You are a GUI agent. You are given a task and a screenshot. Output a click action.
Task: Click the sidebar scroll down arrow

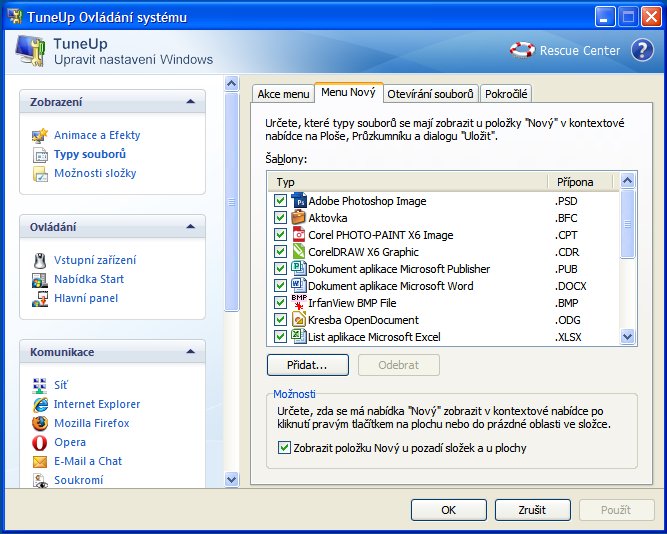[231, 480]
